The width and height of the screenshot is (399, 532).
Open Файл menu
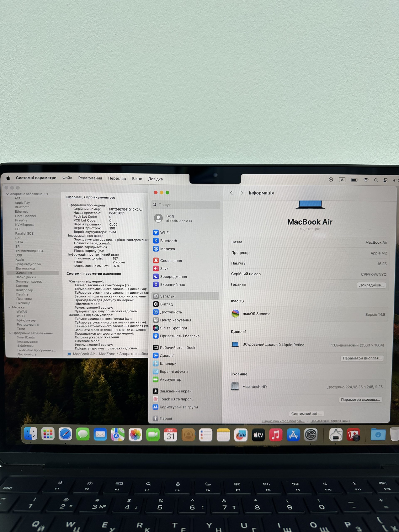point(67,178)
